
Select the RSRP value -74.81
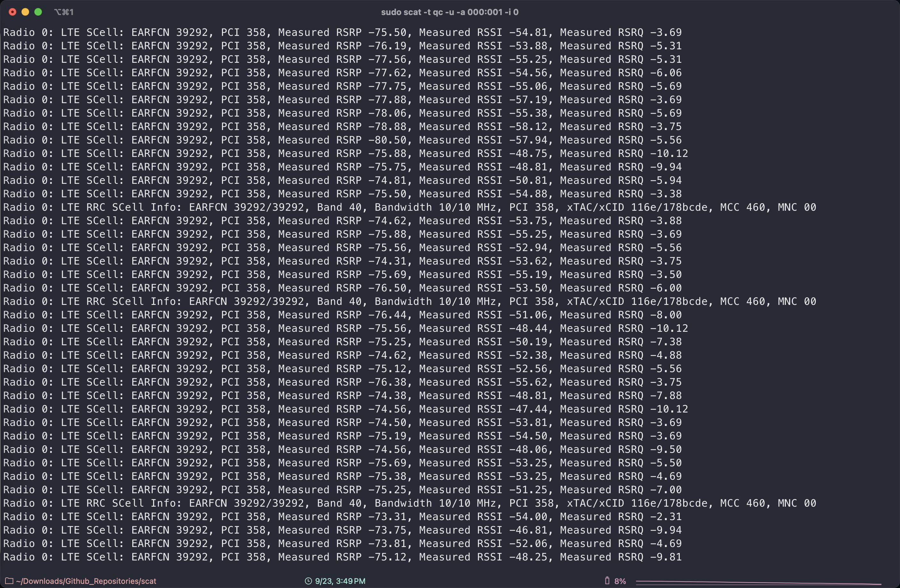pos(387,180)
